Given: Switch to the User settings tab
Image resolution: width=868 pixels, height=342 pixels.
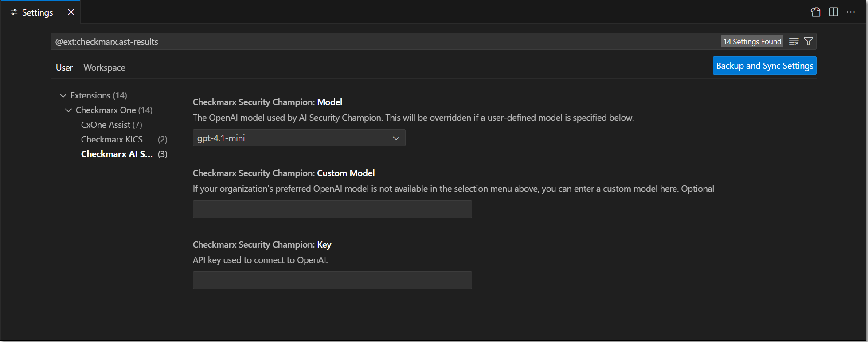Looking at the screenshot, I should click(64, 67).
